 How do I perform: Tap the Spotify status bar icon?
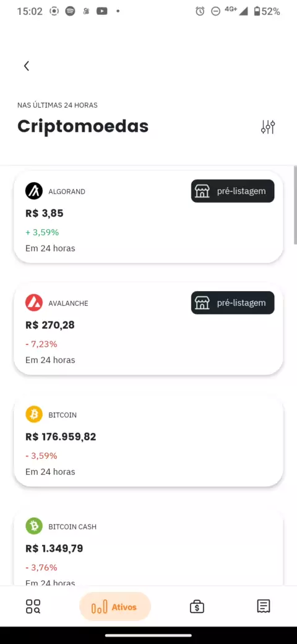click(x=70, y=11)
